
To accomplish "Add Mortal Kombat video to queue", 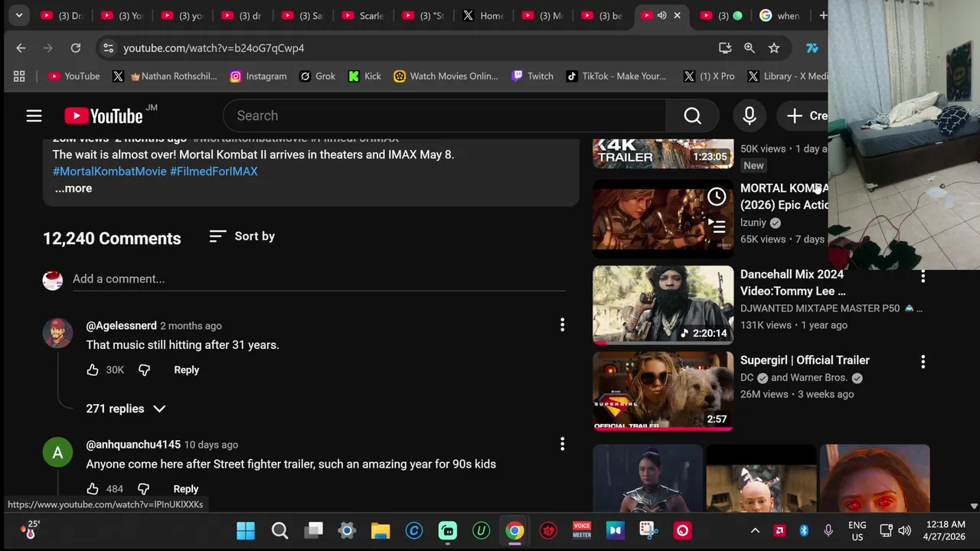I will [717, 226].
